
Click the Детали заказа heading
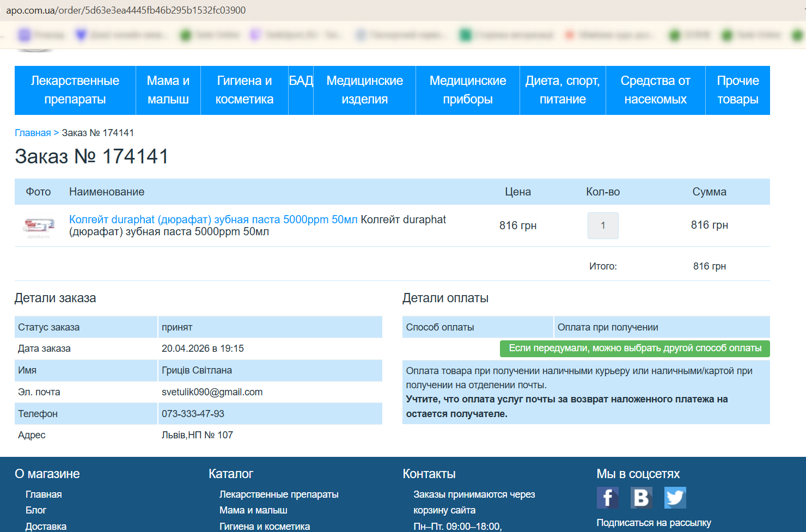point(55,298)
